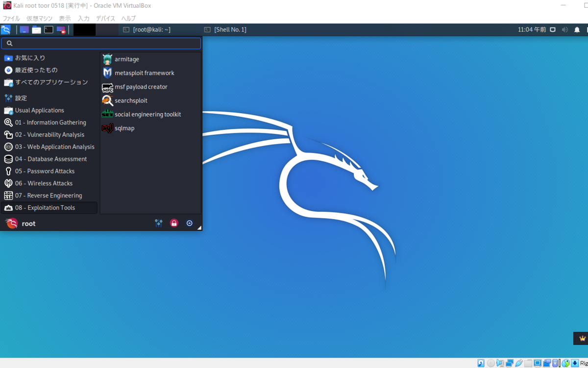Image resolution: width=588 pixels, height=368 pixels.
Task: Open the ヘルプ menu
Action: 128,19
